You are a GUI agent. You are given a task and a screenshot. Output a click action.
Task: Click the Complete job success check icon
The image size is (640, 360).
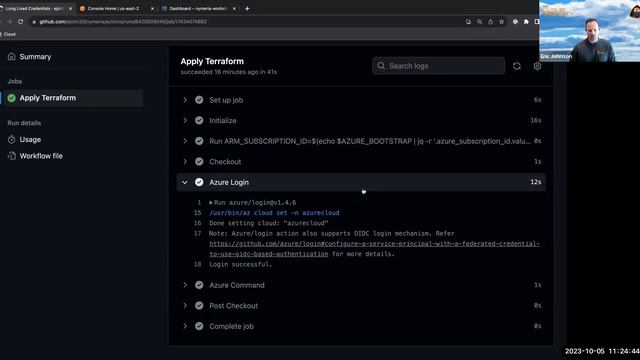(x=199, y=326)
